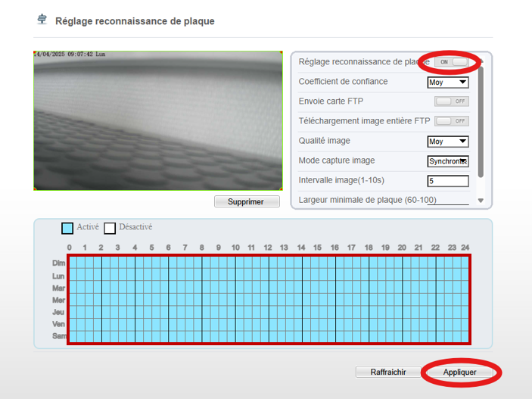Click the camera preview image
The image size is (532, 399).
pos(158,120)
